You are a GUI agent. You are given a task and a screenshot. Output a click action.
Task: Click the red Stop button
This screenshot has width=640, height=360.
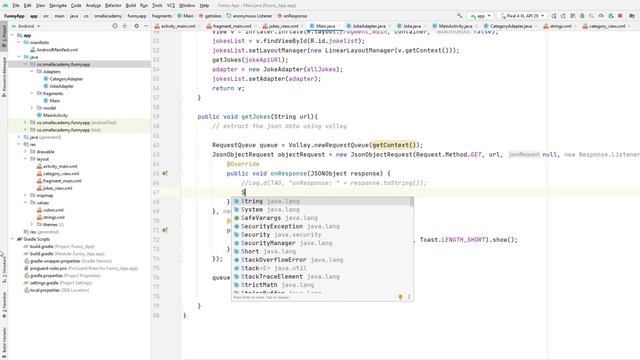(620, 16)
